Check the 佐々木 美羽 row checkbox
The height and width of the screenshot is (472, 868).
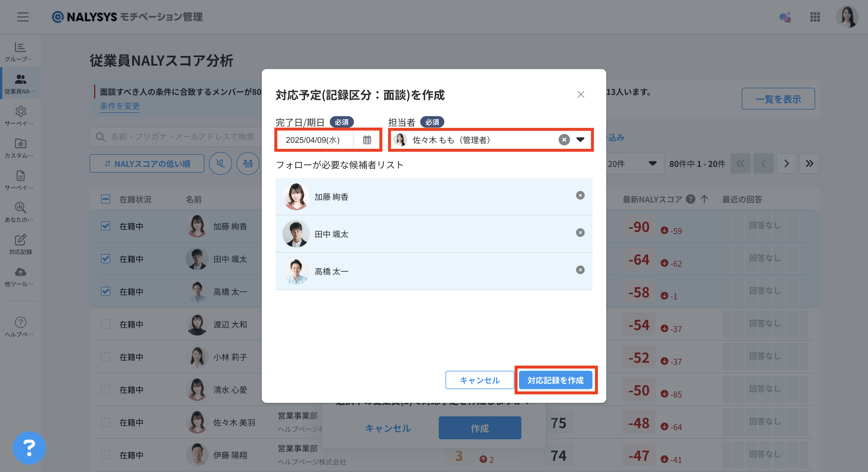pyautogui.click(x=105, y=422)
